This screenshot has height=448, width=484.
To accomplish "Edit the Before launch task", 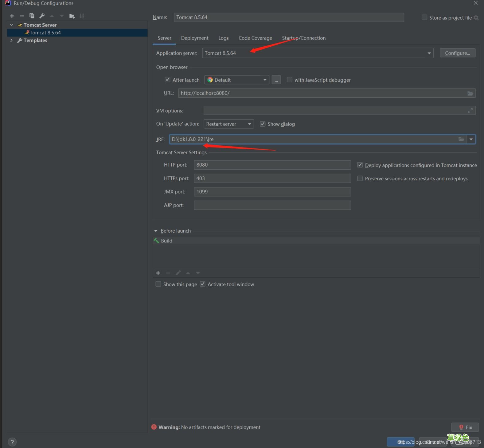I will point(178,273).
